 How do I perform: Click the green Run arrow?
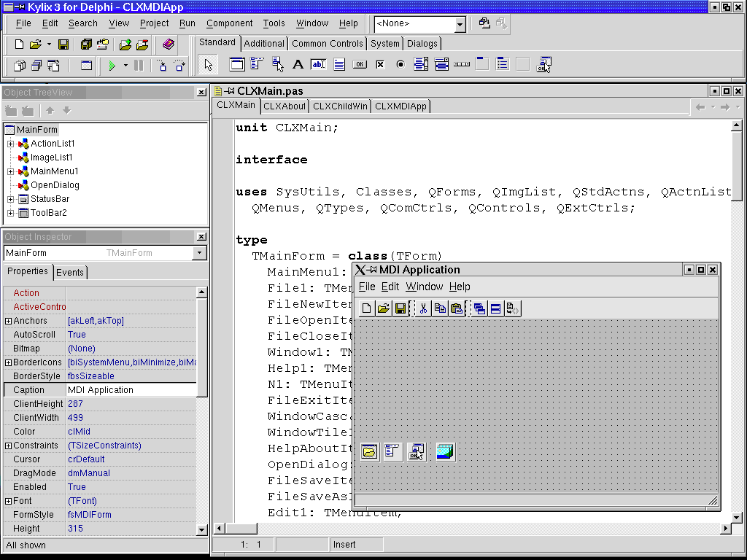coord(112,65)
